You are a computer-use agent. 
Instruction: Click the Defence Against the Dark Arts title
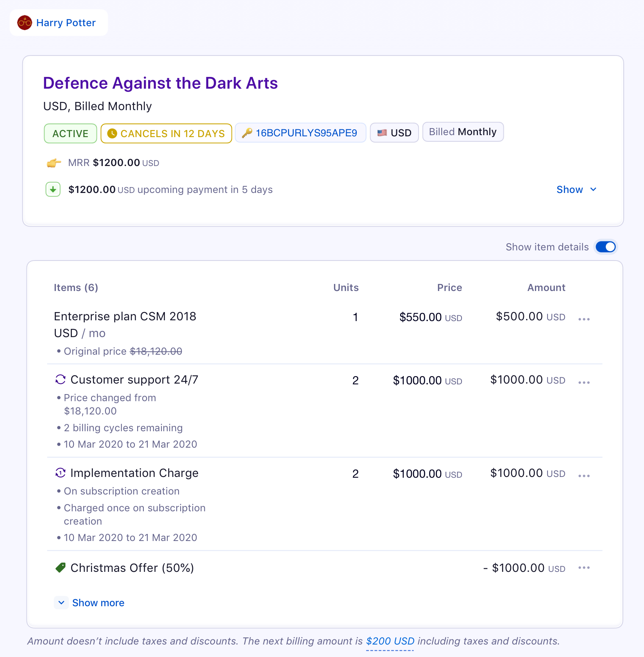pos(160,83)
